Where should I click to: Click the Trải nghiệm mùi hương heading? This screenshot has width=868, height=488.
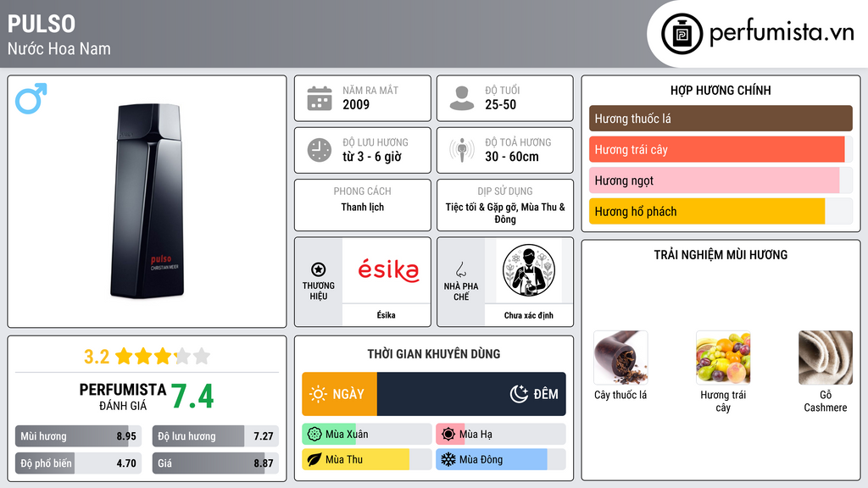pos(721,254)
